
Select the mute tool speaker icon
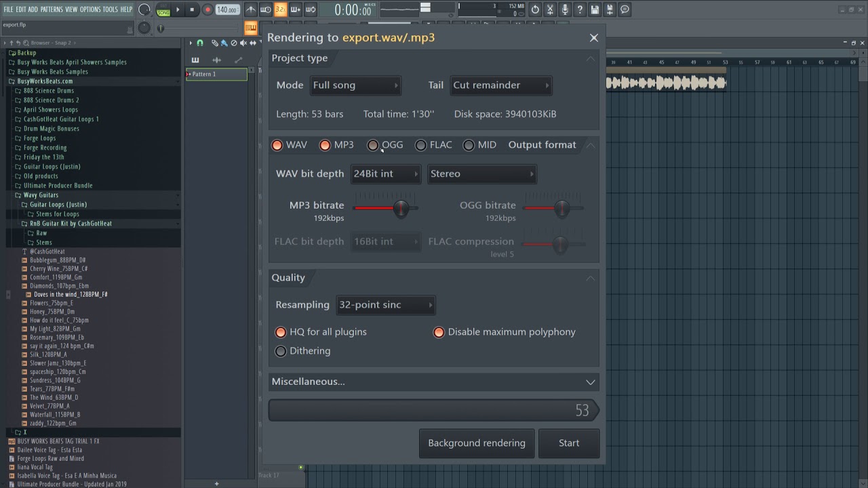tap(243, 43)
